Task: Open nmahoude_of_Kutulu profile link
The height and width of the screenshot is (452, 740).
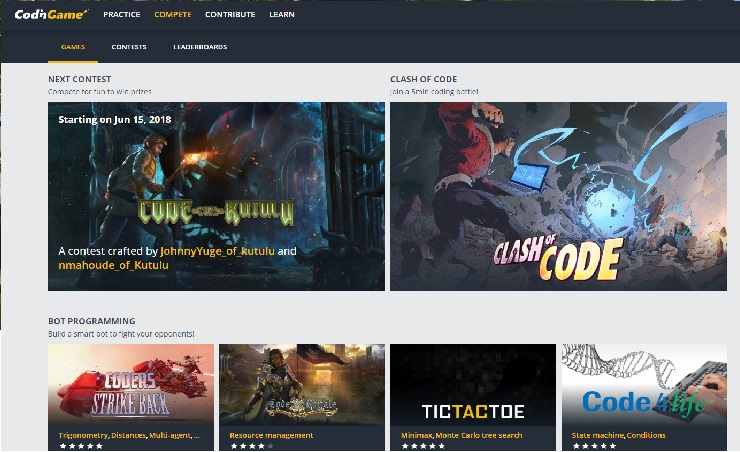Action: point(113,265)
